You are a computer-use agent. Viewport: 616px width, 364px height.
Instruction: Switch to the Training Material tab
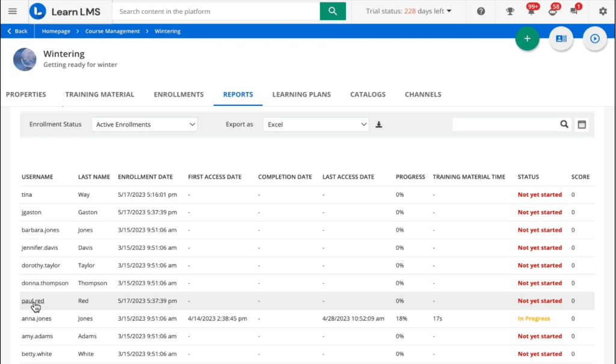[100, 94]
